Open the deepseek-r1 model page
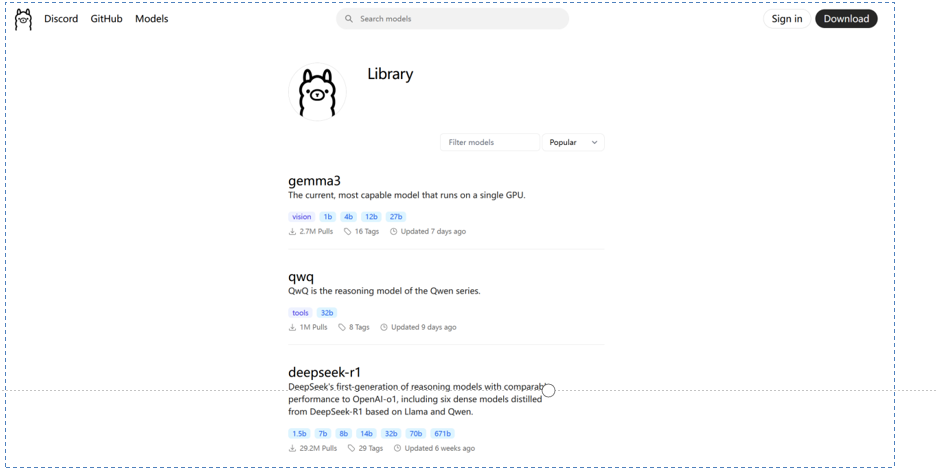The width and height of the screenshot is (938, 470). (x=325, y=373)
